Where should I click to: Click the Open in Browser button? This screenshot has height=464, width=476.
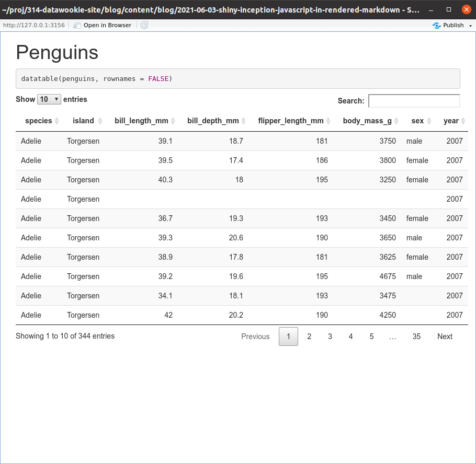click(102, 25)
